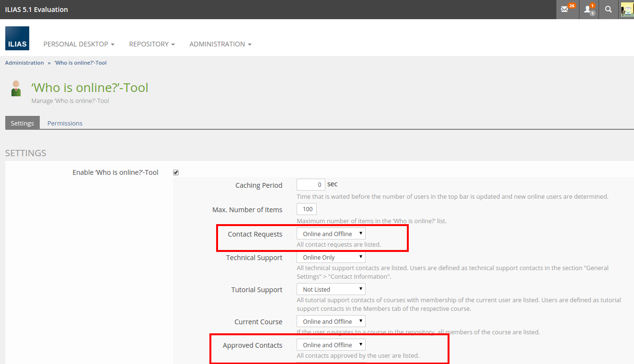Click the Max. Number of Items field
This screenshot has height=364, width=634.
pos(307,209)
